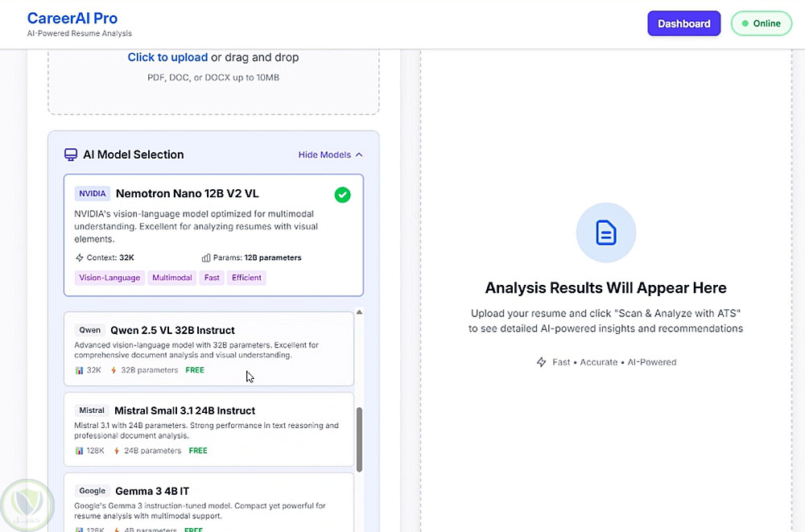
Task: Open the Dashboard page
Action: [683, 23]
